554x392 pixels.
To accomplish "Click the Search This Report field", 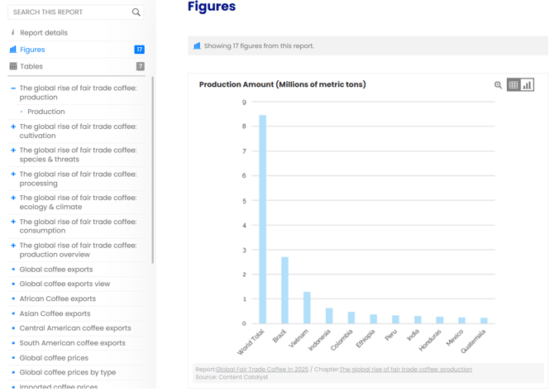I will (69, 12).
